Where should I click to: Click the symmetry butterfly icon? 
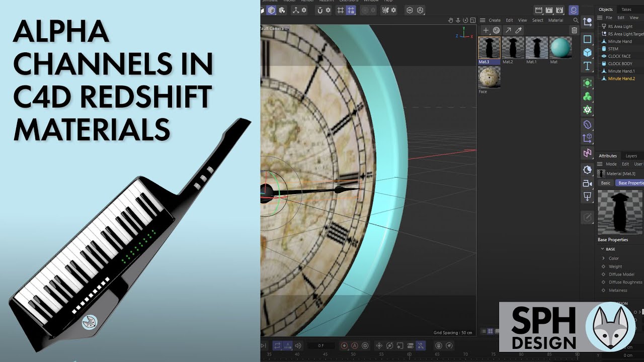point(385,10)
